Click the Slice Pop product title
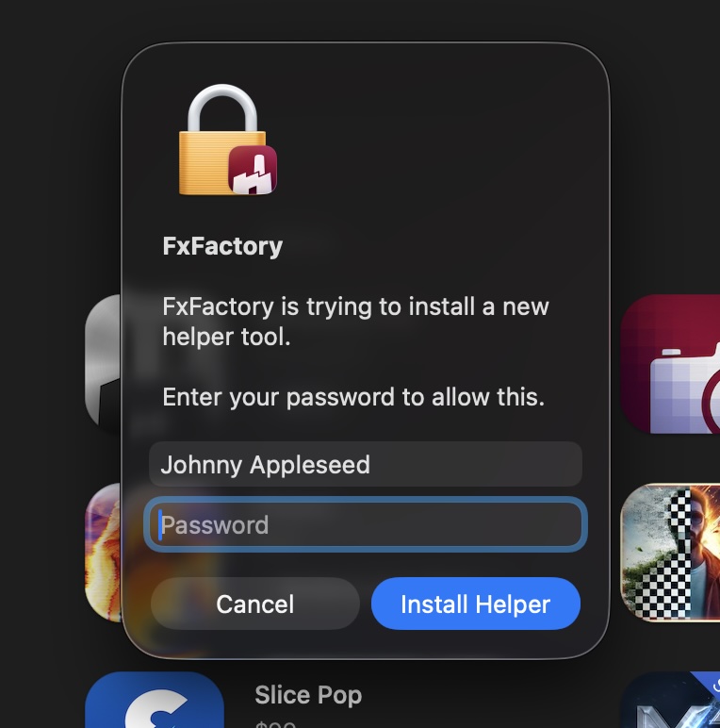The height and width of the screenshot is (728, 720). (308, 695)
